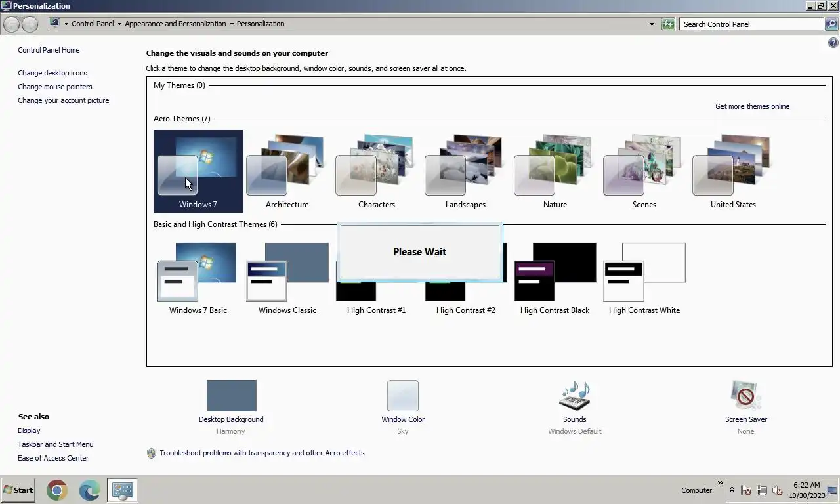The image size is (840, 504).
Task: Expand the root address bar dropdown arrow
Action: [66, 24]
